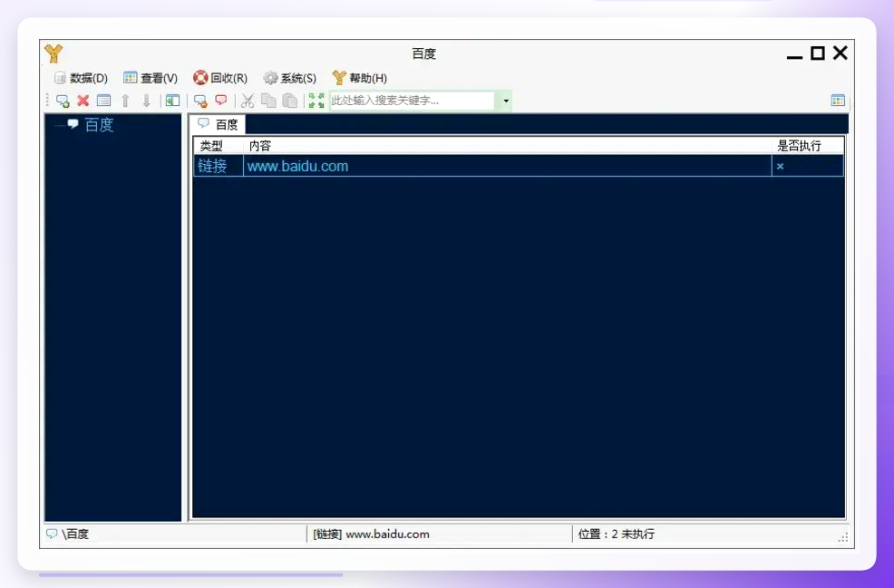Image resolution: width=894 pixels, height=588 pixels.
Task: Move item down with the down arrow
Action: [x=147, y=101]
